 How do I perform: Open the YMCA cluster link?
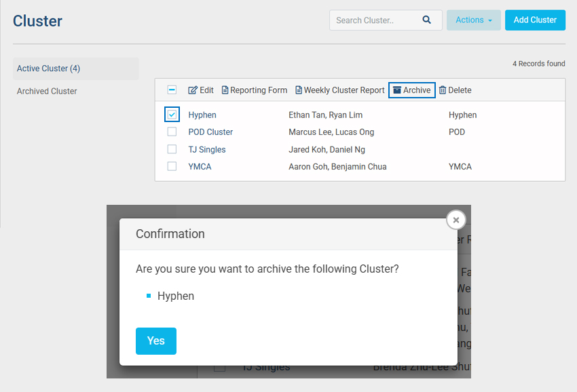pyautogui.click(x=200, y=167)
